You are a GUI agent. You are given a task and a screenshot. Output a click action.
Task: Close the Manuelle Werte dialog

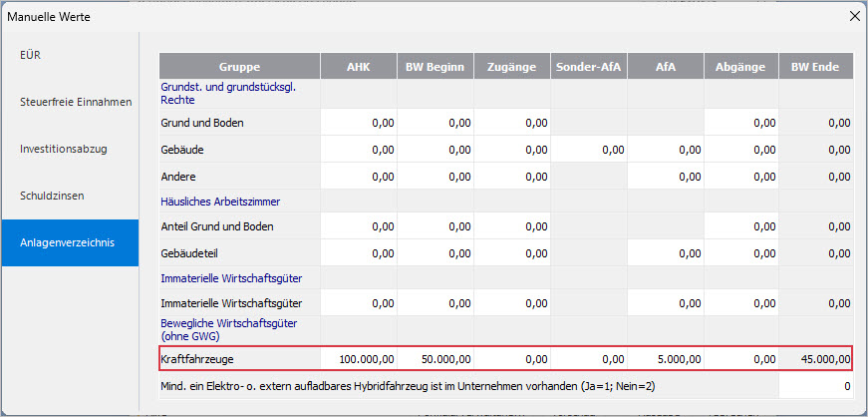[x=853, y=15]
